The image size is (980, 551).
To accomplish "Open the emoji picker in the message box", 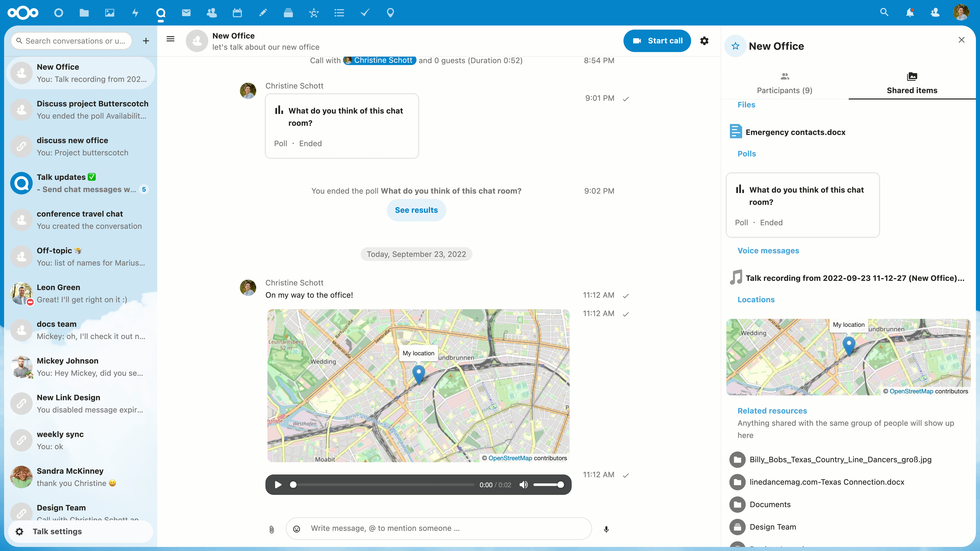I will click(297, 529).
